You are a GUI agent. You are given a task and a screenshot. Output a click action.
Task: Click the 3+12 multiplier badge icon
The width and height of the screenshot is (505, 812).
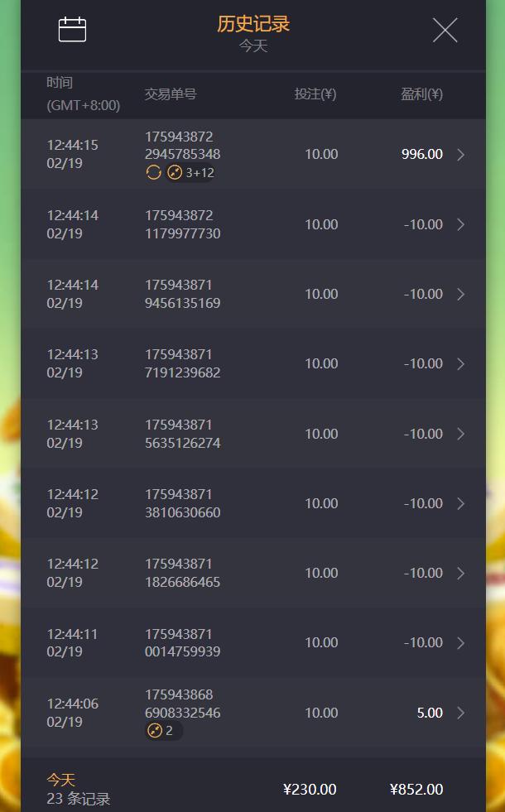click(175, 172)
